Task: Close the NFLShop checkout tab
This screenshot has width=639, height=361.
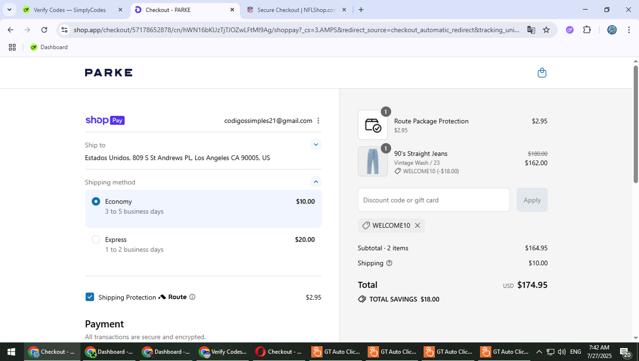Action: tap(344, 10)
